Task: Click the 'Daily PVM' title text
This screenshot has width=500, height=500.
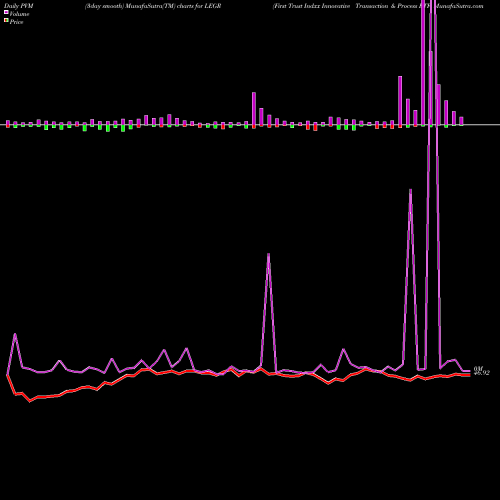Action: pyautogui.click(x=19, y=6)
